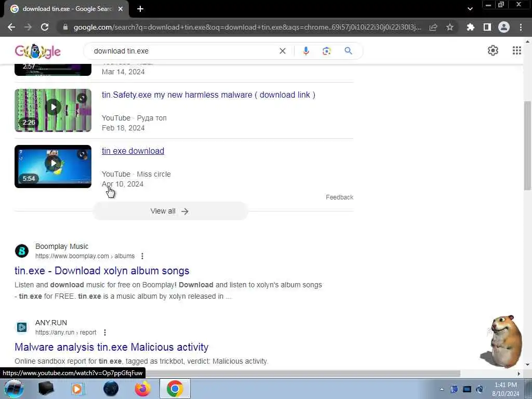Open the tin.Safety.exe harmless malware video link
Viewport: 532px width, 399px height.
[x=208, y=95]
